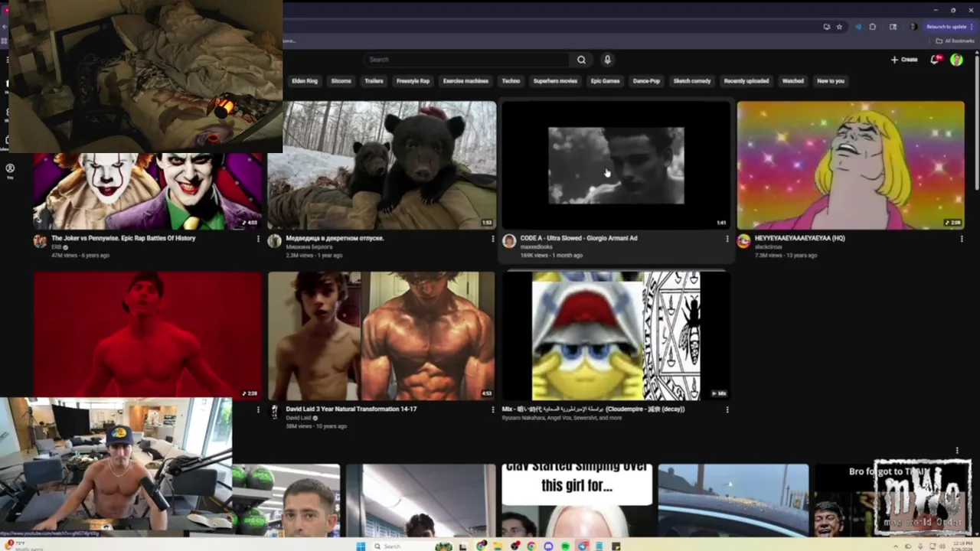Activate voice search microphone icon

tap(607, 60)
